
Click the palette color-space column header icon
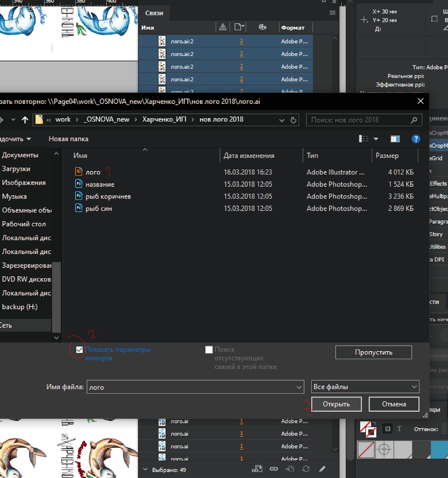[x=262, y=27]
